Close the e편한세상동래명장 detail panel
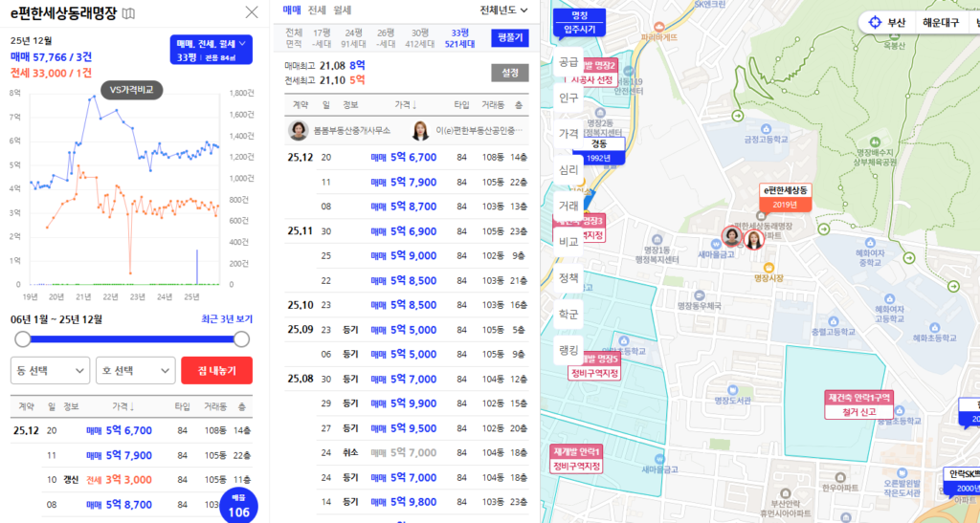The height and width of the screenshot is (523, 980). point(252,11)
